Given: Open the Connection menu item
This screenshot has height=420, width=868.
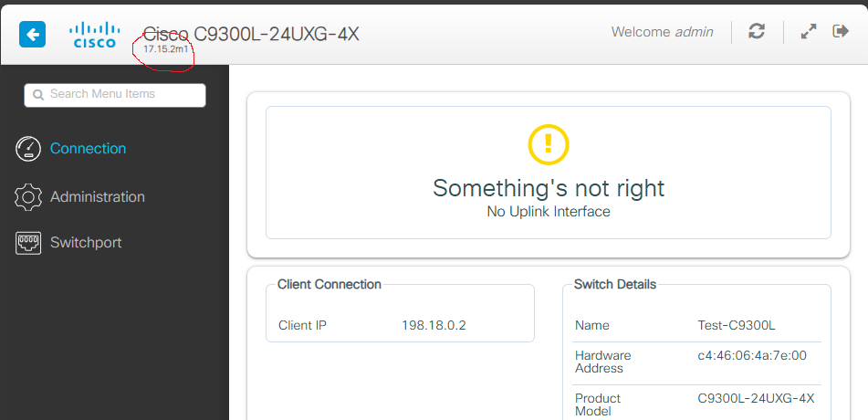Looking at the screenshot, I should (88, 149).
